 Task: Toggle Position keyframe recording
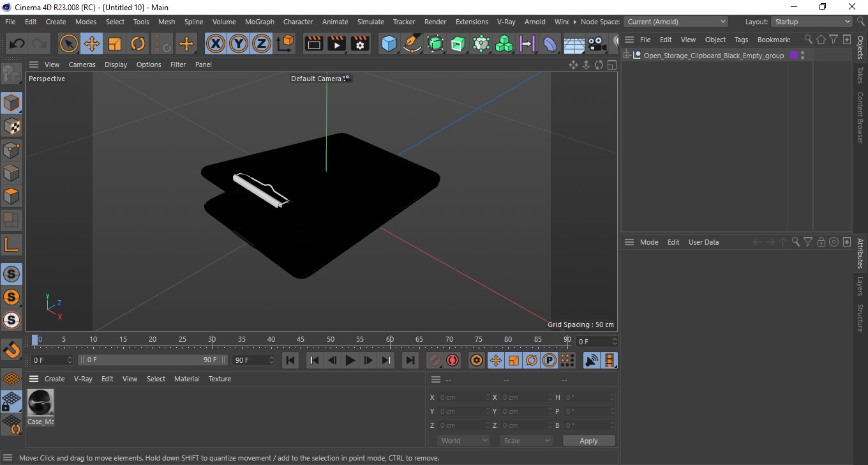point(495,360)
